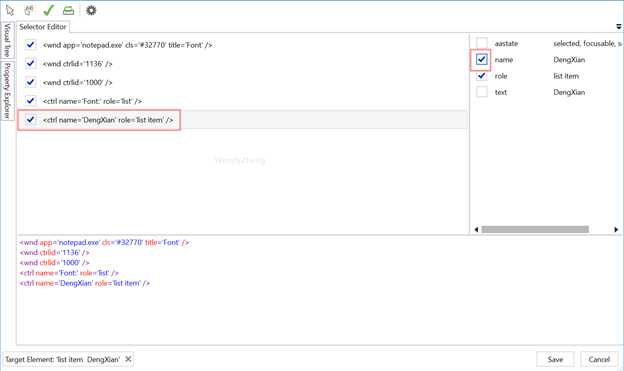Click the ctrlid='1136' line in XML pane
Screen dimensions: 624x371
(x=55, y=253)
